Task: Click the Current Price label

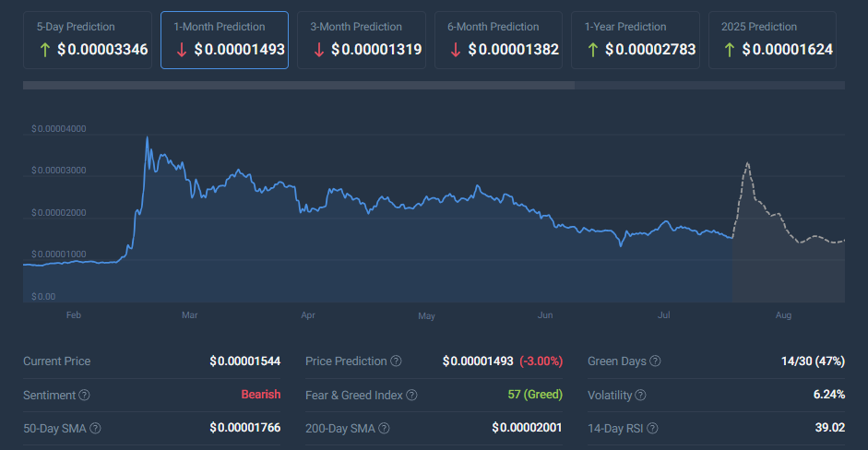Action: pyautogui.click(x=56, y=361)
